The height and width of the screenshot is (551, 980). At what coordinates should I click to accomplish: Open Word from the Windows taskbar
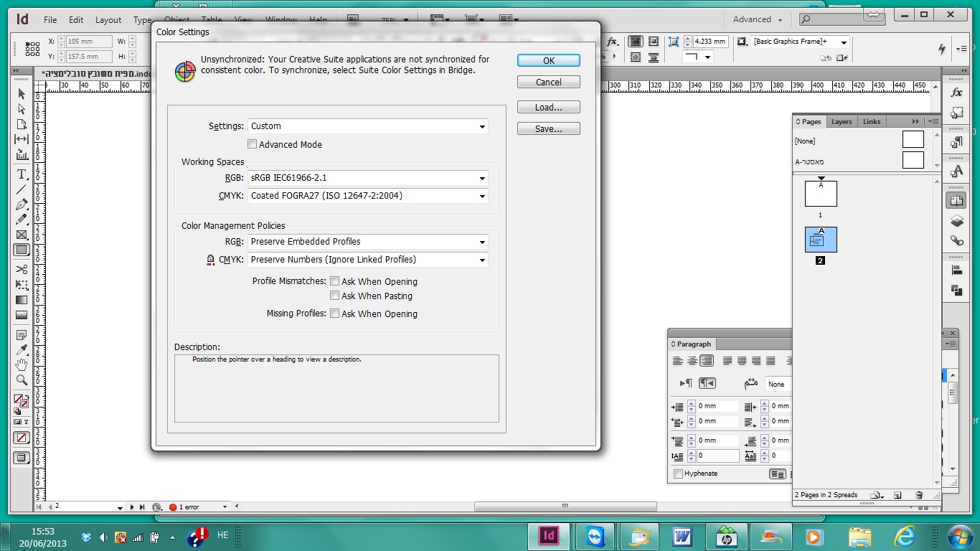[681, 536]
